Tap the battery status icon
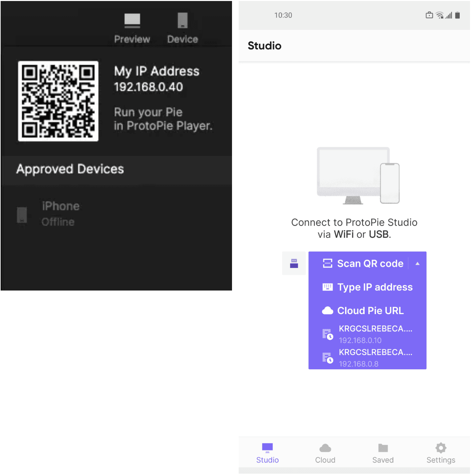Viewport: 472px width, 476px height. (x=457, y=15)
